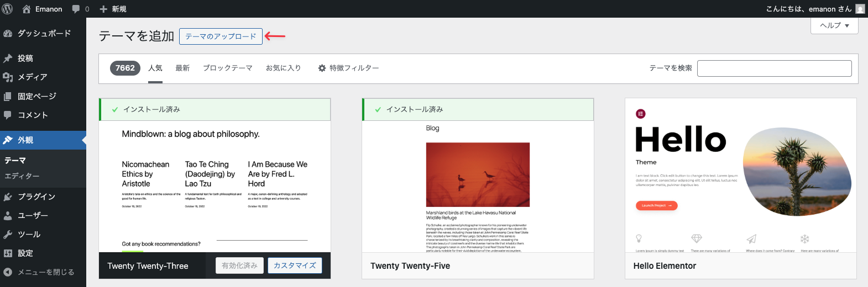This screenshot has width=868, height=287.
Task: Open メディア library in the sidebar
Action: 32,77
